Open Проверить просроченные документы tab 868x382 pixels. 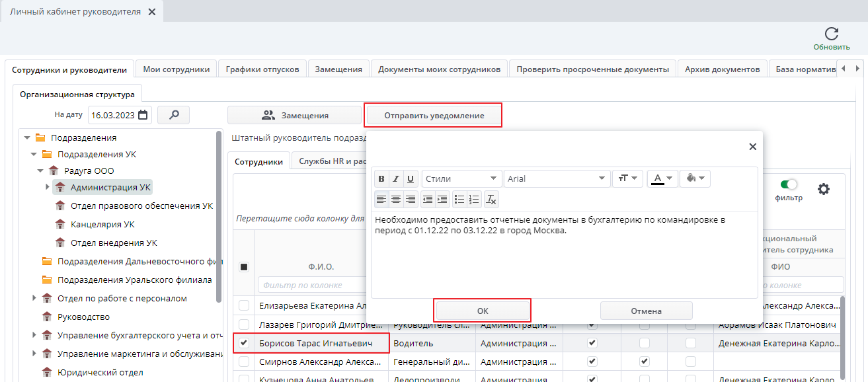pos(593,69)
